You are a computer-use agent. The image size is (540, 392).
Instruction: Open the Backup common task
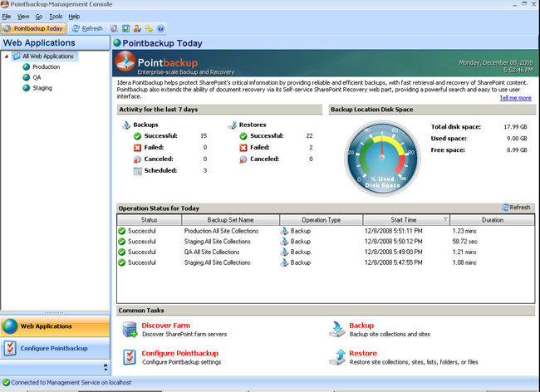click(361, 326)
